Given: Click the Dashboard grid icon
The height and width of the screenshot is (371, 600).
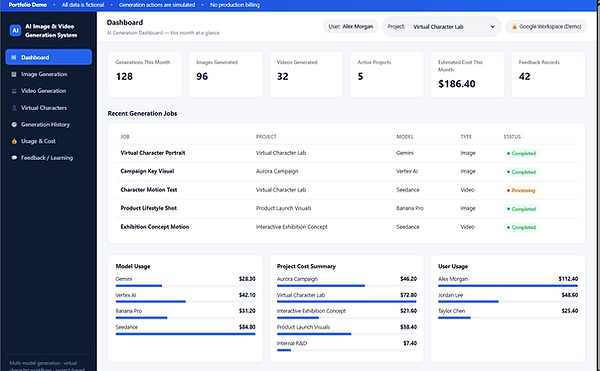Looking at the screenshot, I should tap(14, 57).
